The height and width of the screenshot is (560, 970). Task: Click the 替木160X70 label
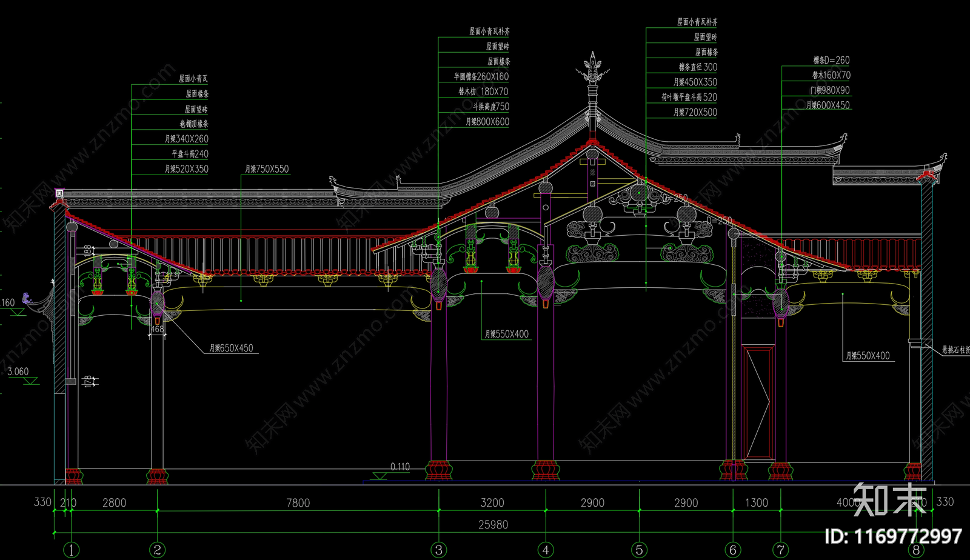831,75
